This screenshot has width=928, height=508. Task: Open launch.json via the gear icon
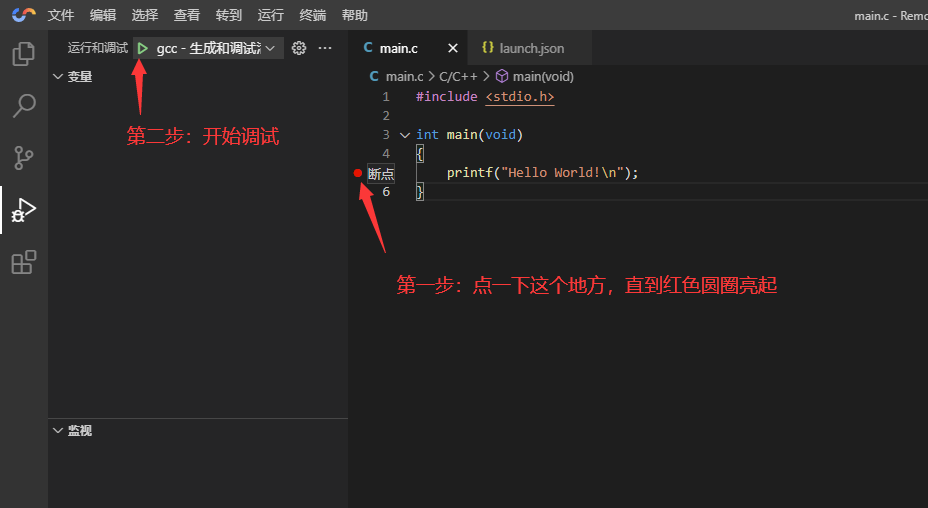pos(298,48)
